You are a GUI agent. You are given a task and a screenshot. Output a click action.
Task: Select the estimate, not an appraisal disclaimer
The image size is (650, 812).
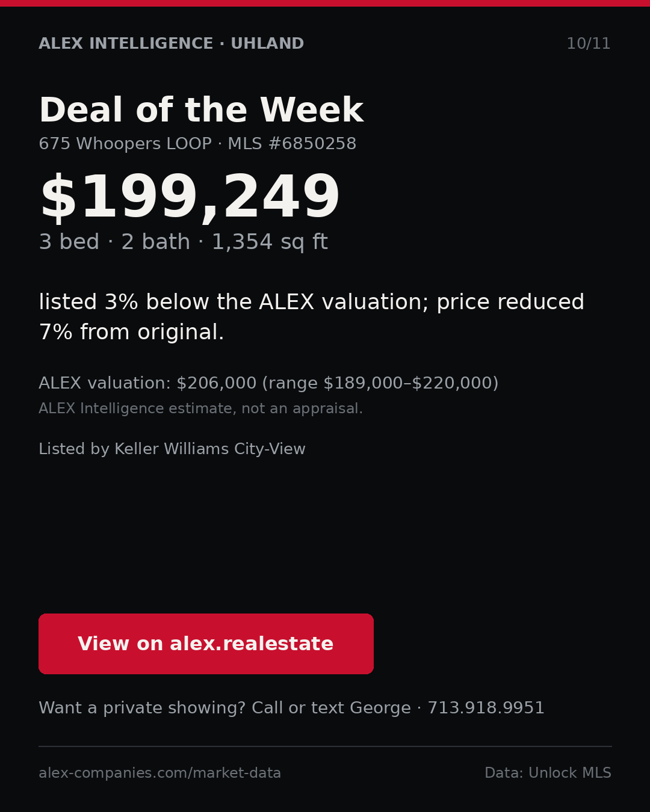click(x=200, y=409)
